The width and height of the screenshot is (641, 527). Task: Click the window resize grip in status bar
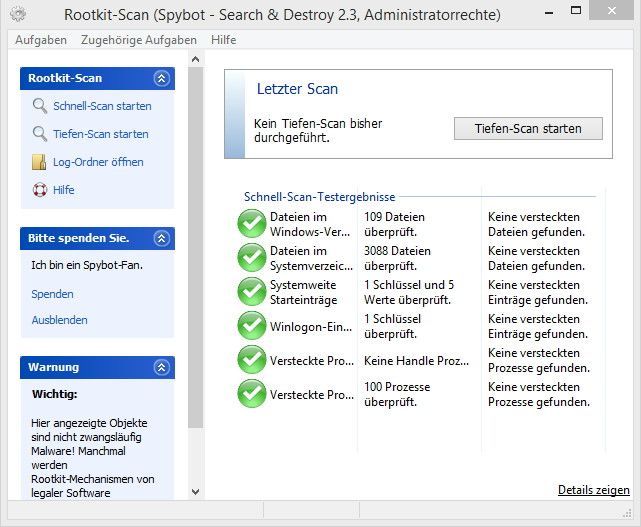[x=627, y=514]
